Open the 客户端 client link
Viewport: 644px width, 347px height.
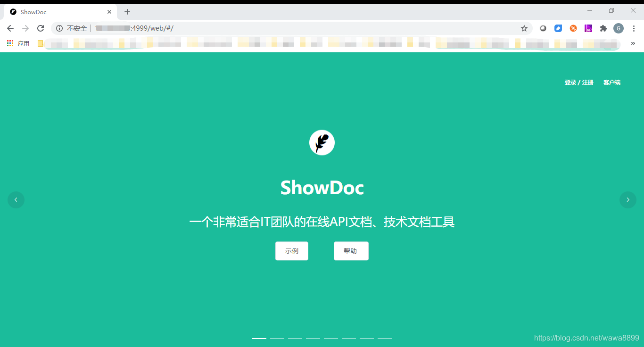point(611,82)
